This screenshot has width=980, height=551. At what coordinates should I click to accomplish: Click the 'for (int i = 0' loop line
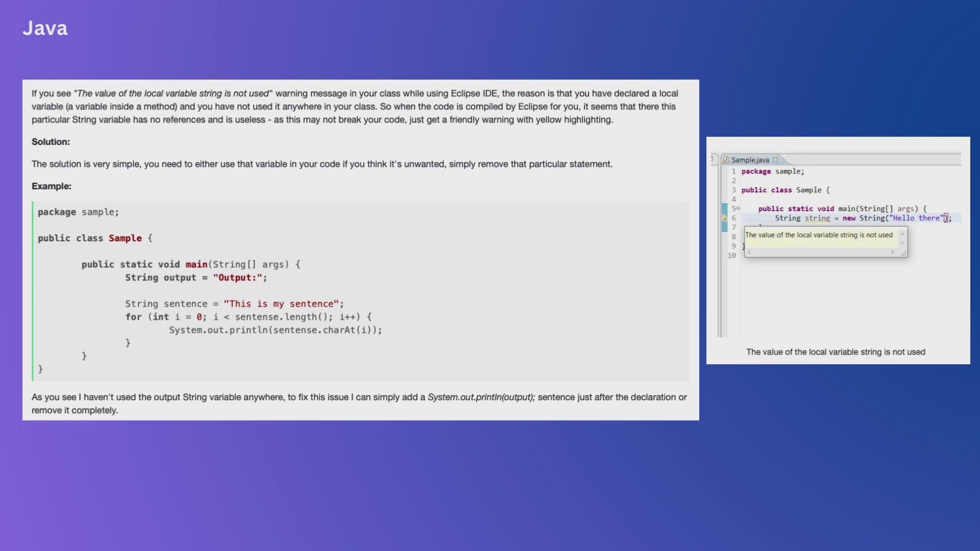tap(249, 317)
